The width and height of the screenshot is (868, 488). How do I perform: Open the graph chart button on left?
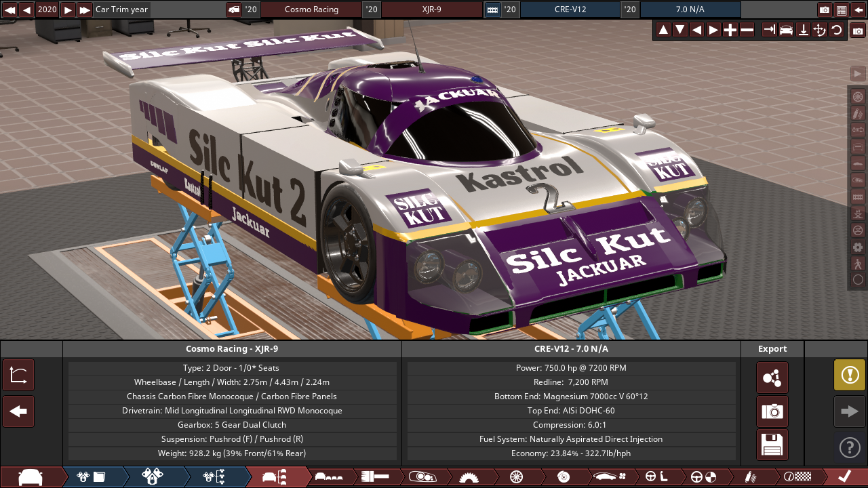click(x=18, y=375)
